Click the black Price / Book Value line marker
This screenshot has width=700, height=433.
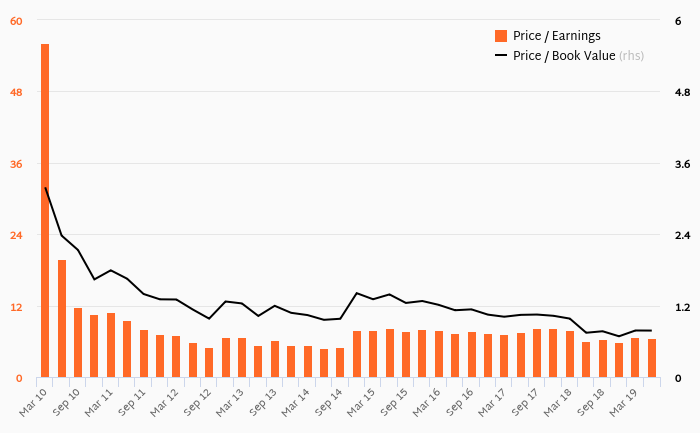[501, 55]
